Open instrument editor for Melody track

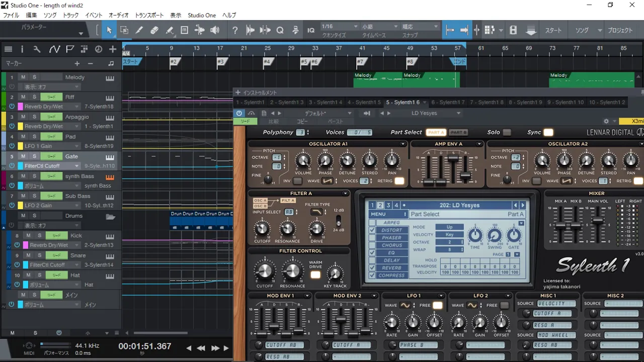click(x=110, y=77)
